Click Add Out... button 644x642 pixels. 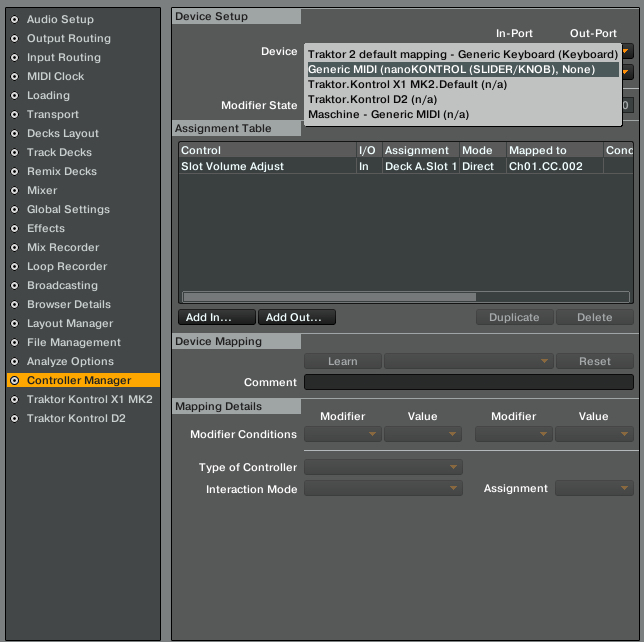pyautogui.click(x=297, y=317)
